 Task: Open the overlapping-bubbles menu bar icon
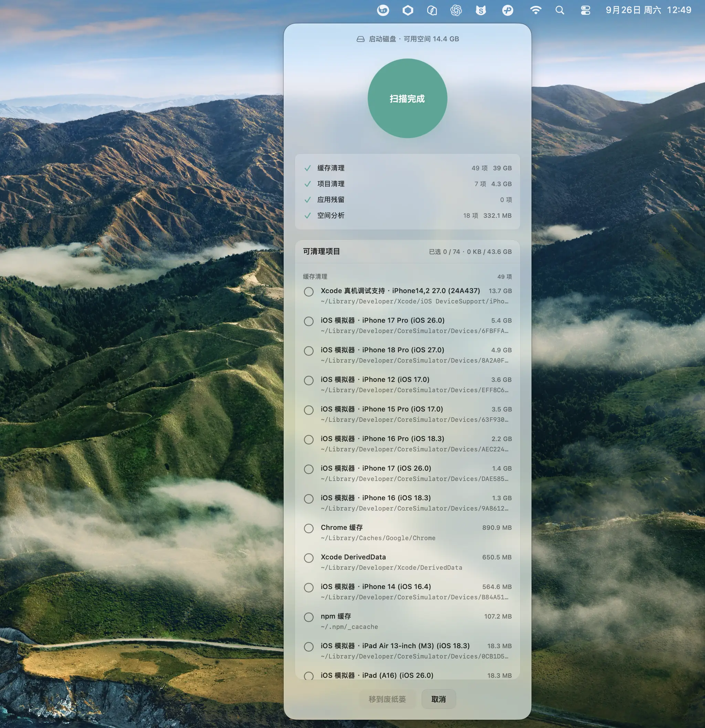pyautogui.click(x=432, y=10)
